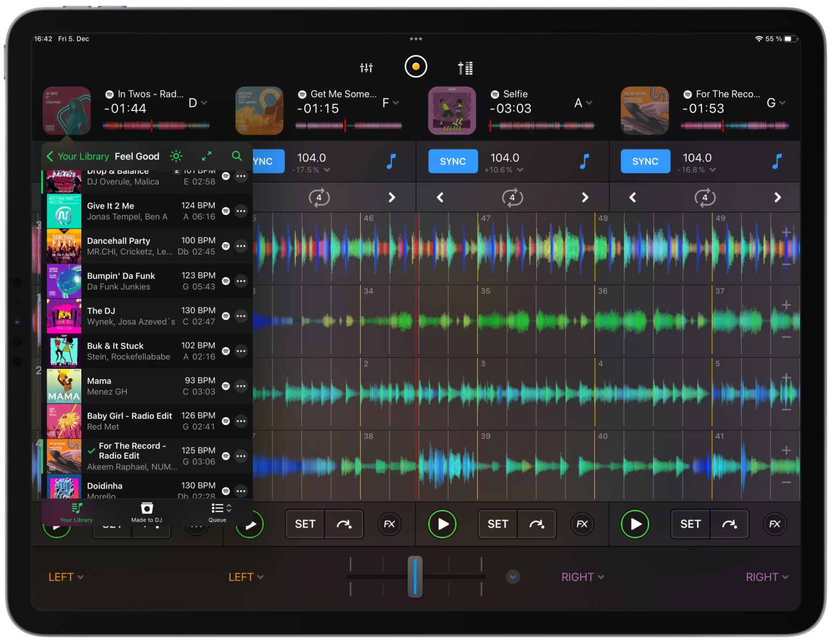Tap the Spotify icon beside Selfie track
The image size is (832, 644).
click(495, 94)
